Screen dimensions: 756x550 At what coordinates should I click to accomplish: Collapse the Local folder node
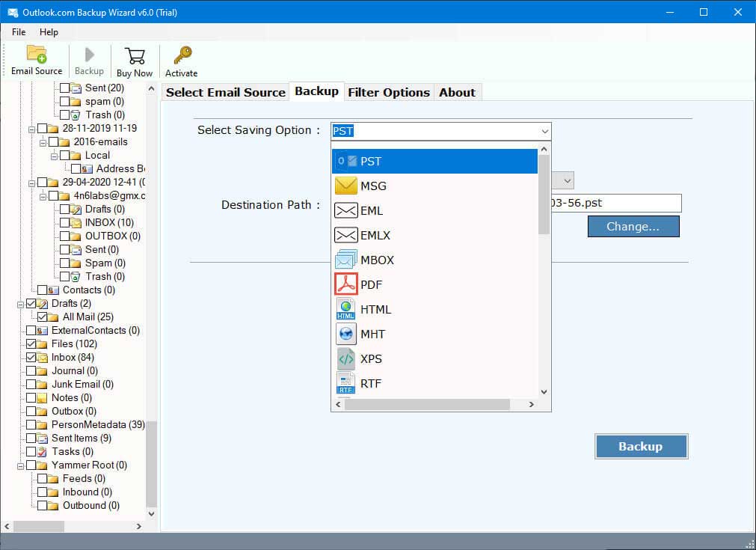(x=54, y=156)
